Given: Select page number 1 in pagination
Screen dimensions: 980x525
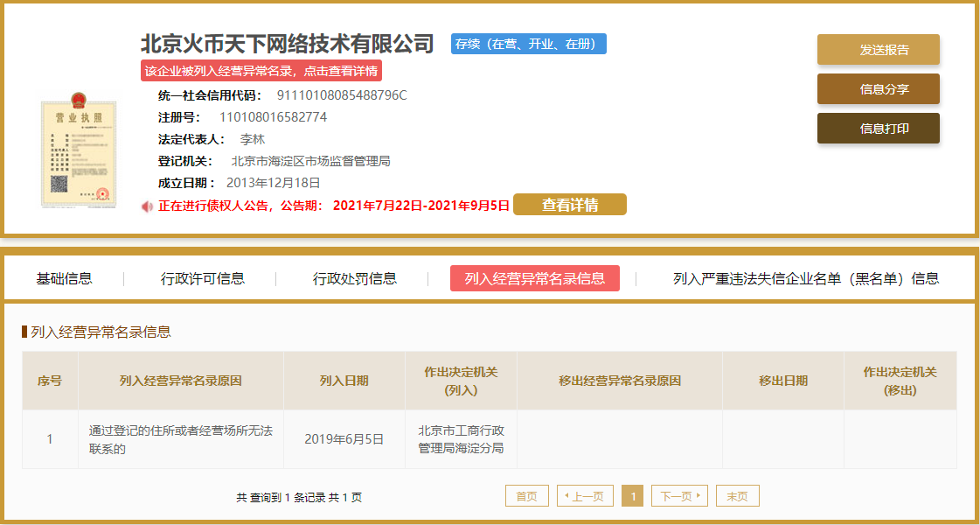Looking at the screenshot, I should tap(633, 495).
